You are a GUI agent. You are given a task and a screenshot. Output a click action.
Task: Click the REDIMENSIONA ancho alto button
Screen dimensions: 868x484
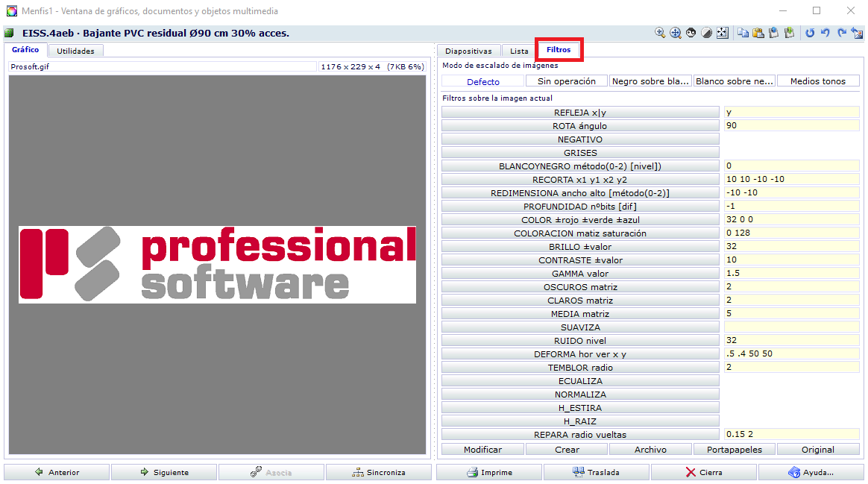[580, 193]
